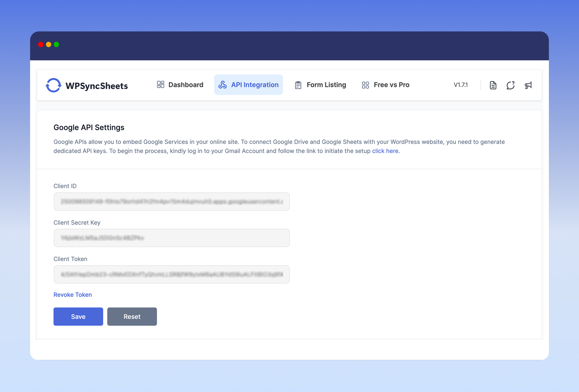579x392 pixels.
Task: Open the Dashboard tab
Action: (180, 85)
